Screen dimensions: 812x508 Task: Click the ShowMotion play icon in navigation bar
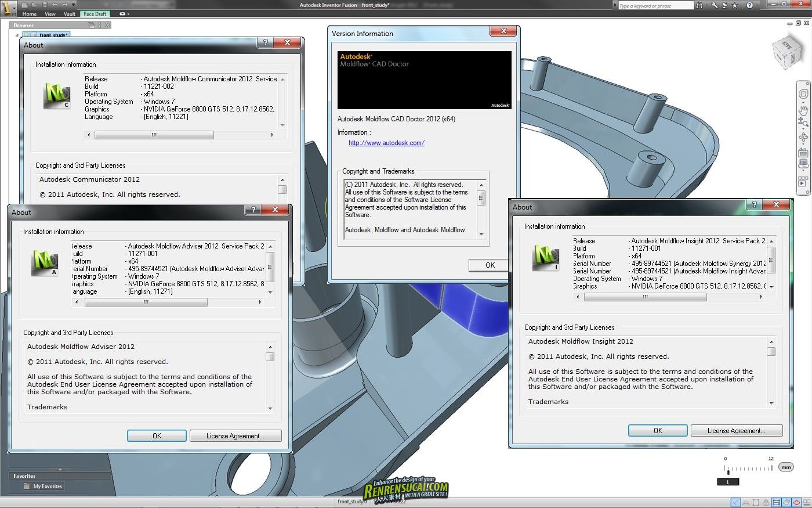tap(803, 181)
